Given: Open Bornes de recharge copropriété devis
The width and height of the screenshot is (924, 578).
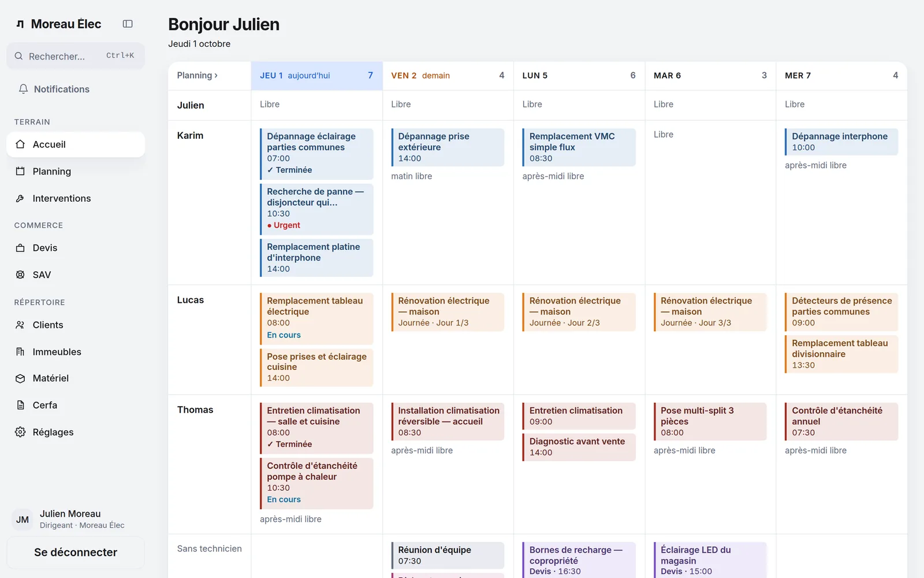Looking at the screenshot, I should click(579, 560).
